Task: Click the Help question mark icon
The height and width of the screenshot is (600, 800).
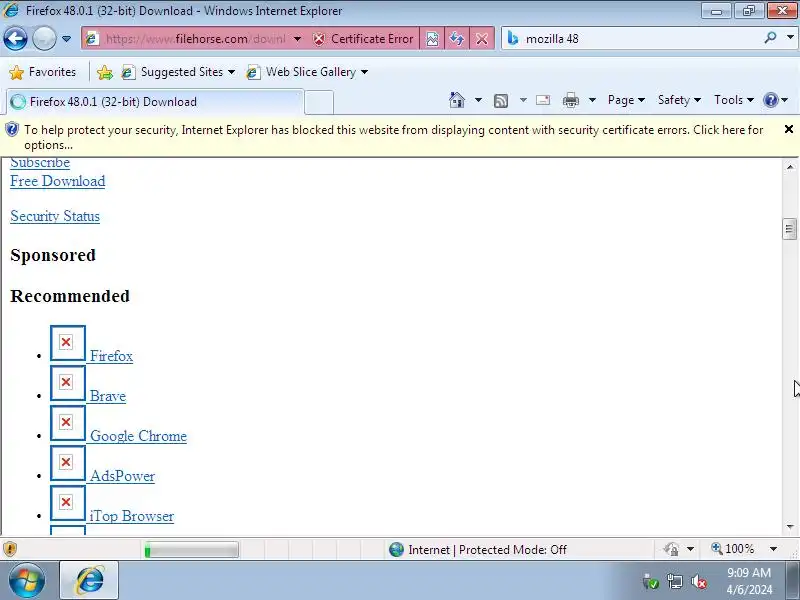Action: coord(770,100)
